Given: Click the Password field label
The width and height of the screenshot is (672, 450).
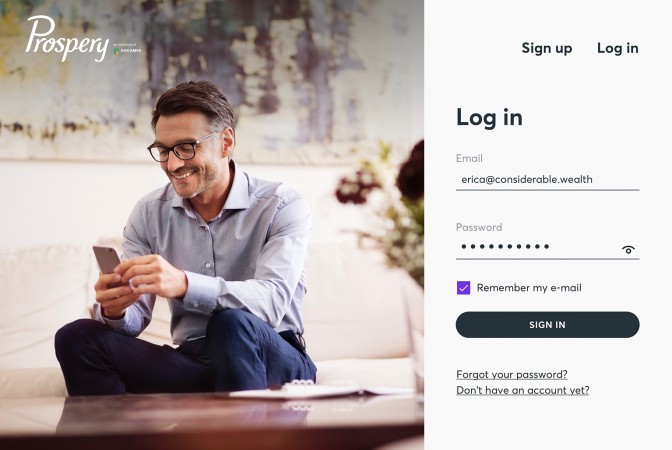Looking at the screenshot, I should click(x=479, y=227).
